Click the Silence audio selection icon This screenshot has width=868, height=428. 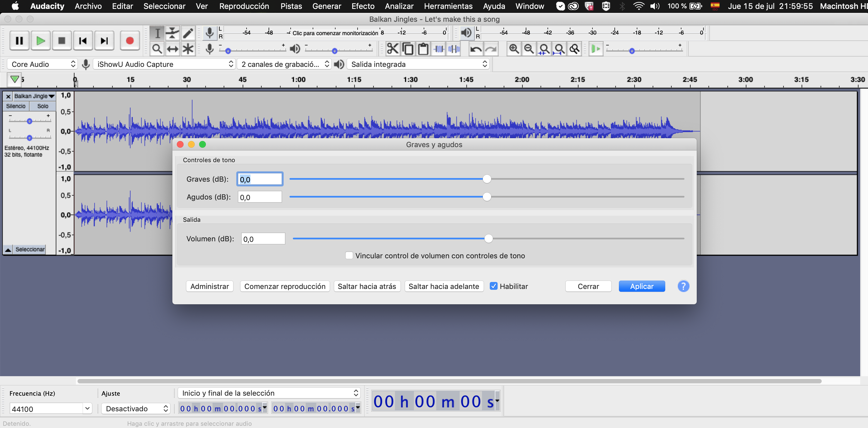point(454,49)
